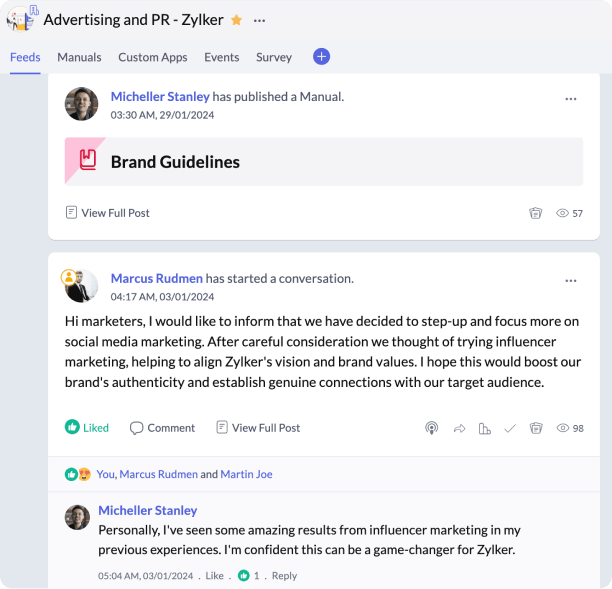Viewport: 612px width, 589px height.
Task: Click Reply under Micheller Stanley's comment
Action: pyautogui.click(x=284, y=576)
